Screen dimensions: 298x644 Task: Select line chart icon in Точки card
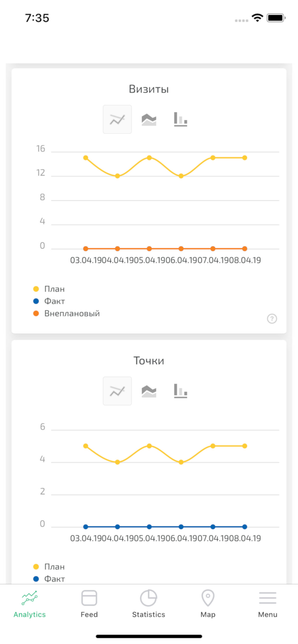pos(117,391)
